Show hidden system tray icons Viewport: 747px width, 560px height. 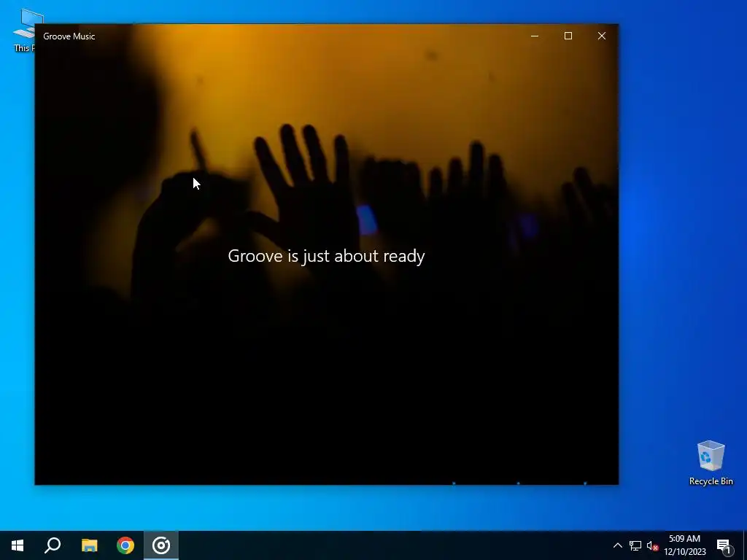coord(617,545)
